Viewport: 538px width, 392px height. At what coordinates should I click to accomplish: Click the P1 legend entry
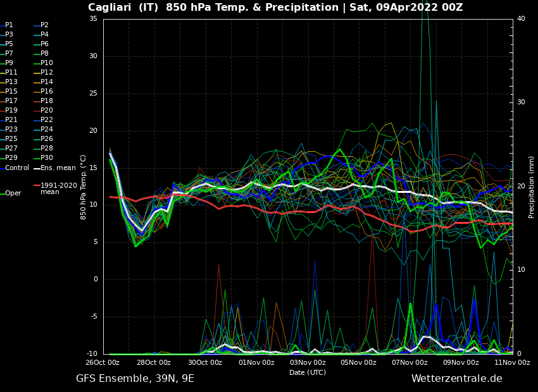click(9, 25)
